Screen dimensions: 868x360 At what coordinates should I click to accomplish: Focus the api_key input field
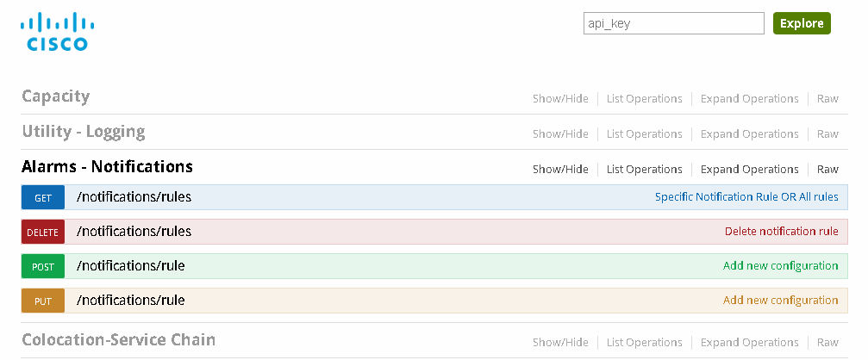pyautogui.click(x=673, y=23)
